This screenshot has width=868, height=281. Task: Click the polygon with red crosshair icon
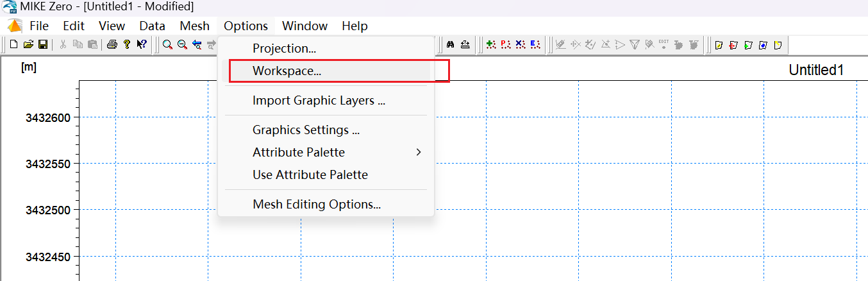[733, 44]
